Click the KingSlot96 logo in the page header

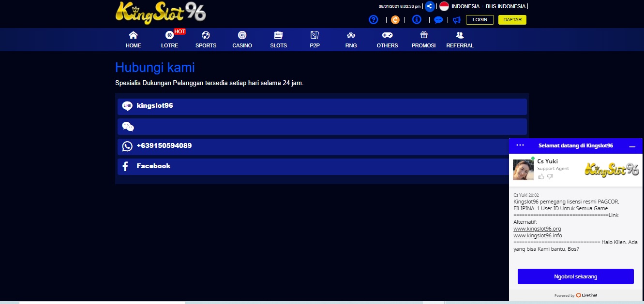pos(161,13)
